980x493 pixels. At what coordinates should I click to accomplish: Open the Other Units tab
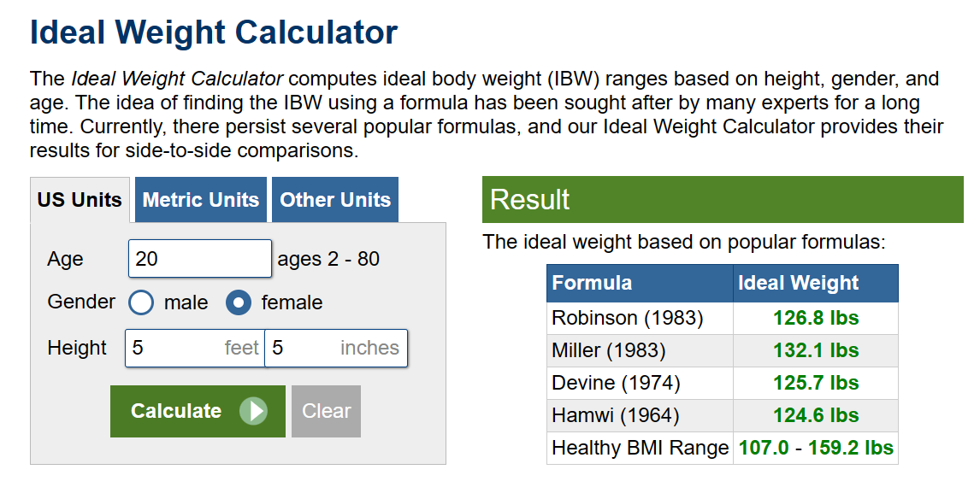(x=335, y=200)
